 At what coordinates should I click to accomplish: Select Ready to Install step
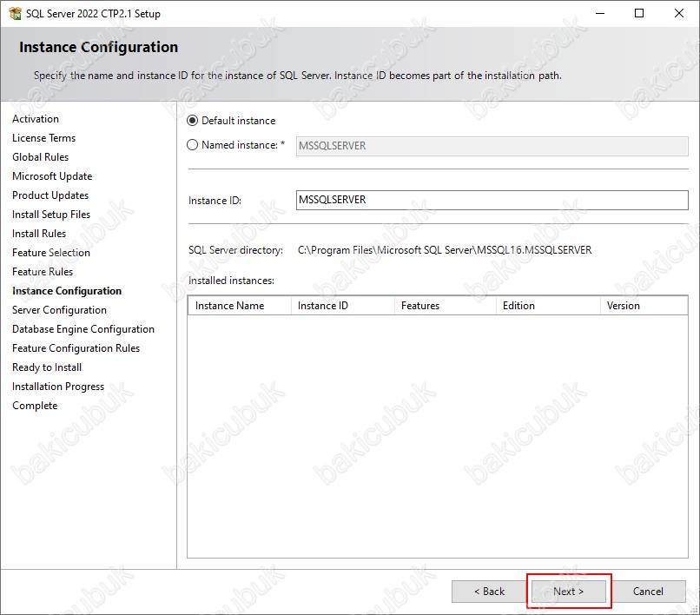pos(46,367)
